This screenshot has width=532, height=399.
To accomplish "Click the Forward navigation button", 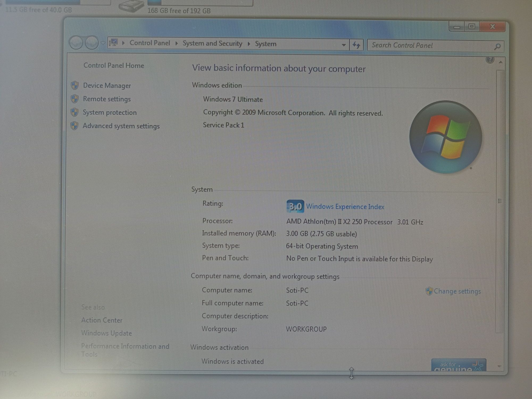I will [x=92, y=43].
